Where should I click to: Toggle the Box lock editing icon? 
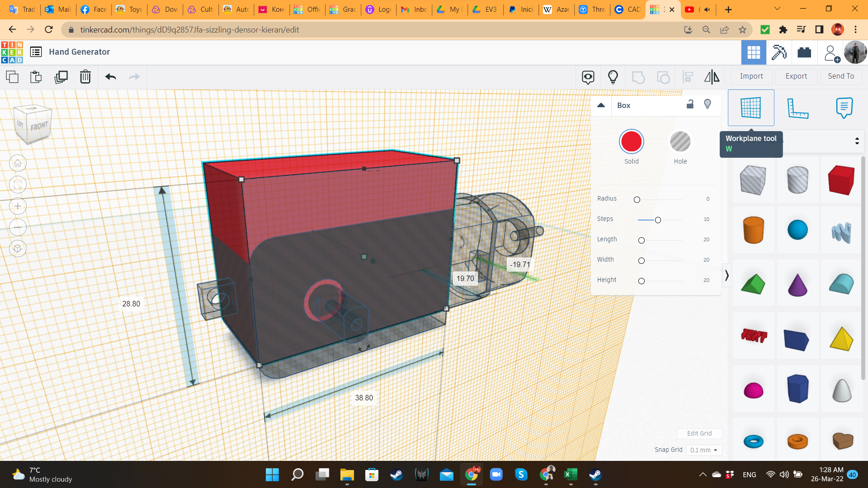(690, 104)
